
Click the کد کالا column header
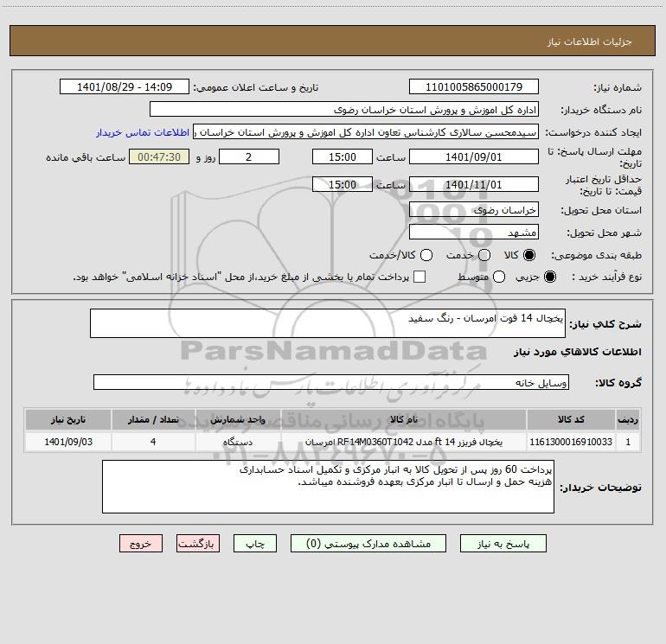pos(571,419)
